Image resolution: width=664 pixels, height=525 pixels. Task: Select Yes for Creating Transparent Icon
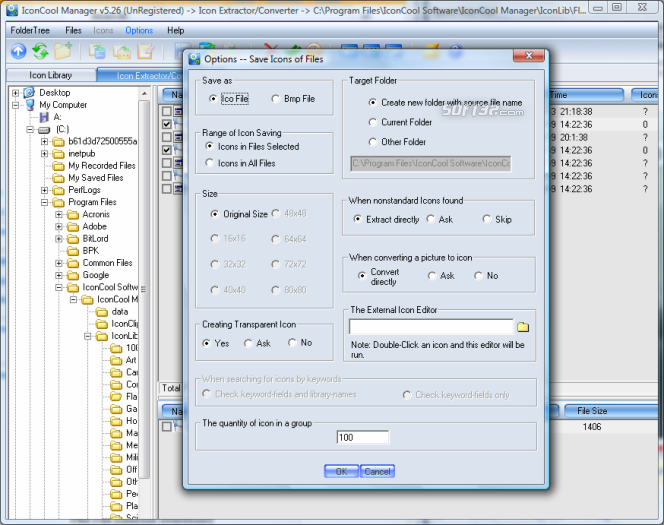206,343
